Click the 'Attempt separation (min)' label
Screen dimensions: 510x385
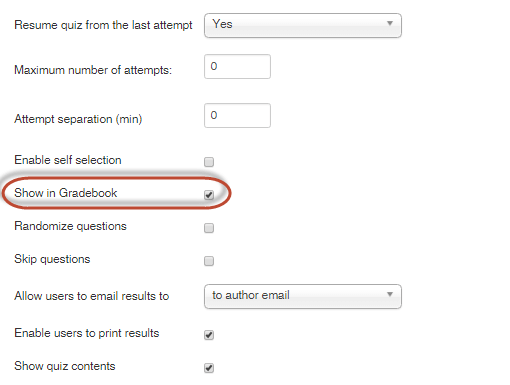78,119
